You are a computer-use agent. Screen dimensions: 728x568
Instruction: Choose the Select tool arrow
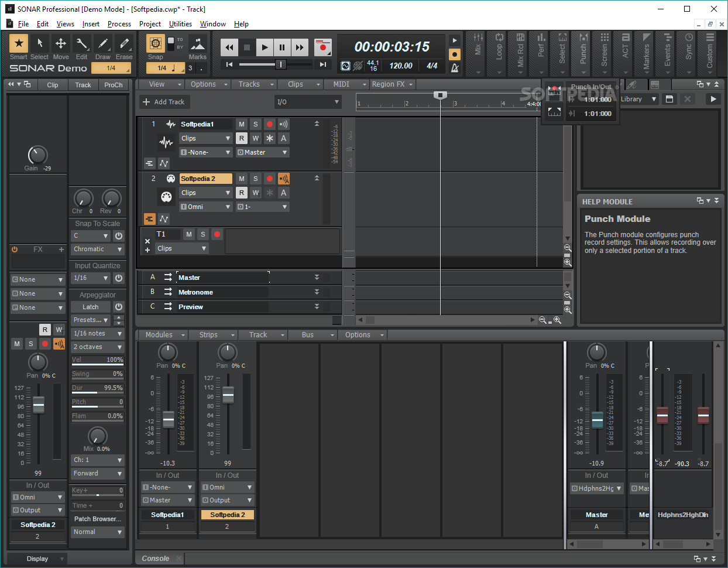(x=40, y=43)
